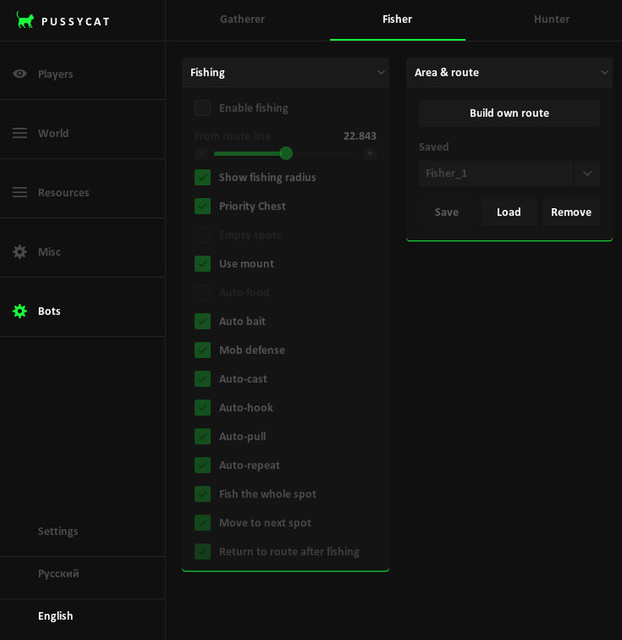Switch language to Русский

pyautogui.click(x=58, y=573)
